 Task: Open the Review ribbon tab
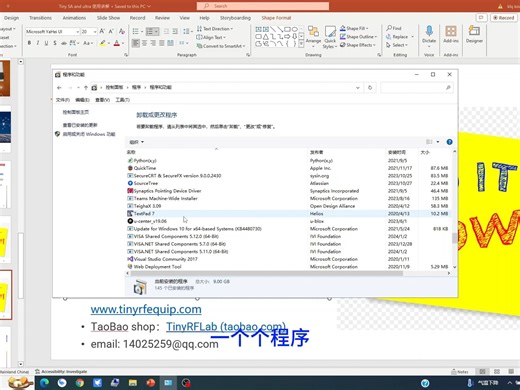tap(162, 18)
